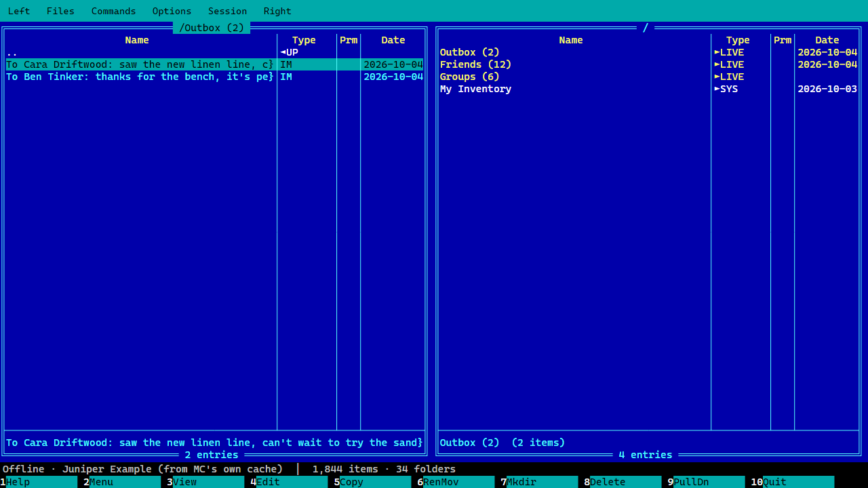Click the Copy function key button

(372, 482)
